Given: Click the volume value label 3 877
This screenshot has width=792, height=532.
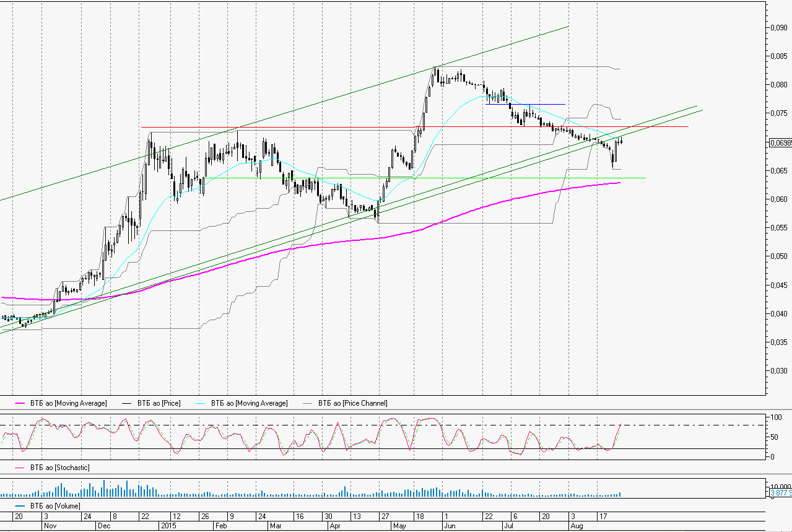Looking at the screenshot, I should tap(780, 493).
